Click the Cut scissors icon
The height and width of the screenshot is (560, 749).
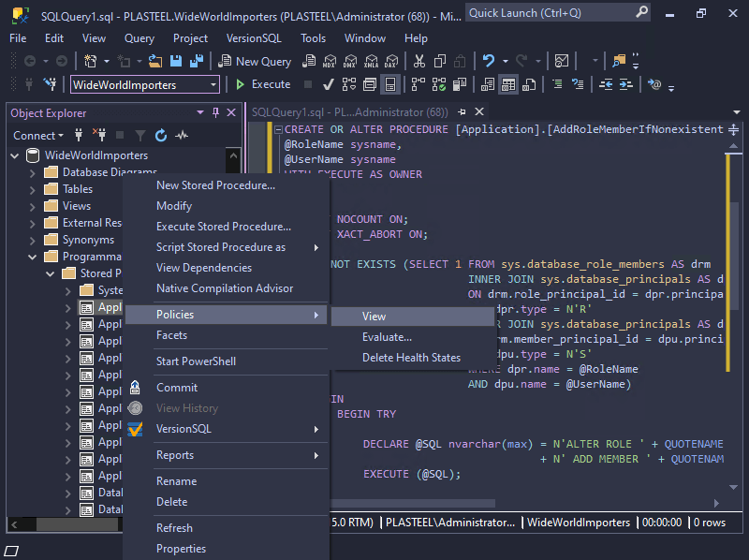[x=419, y=61]
